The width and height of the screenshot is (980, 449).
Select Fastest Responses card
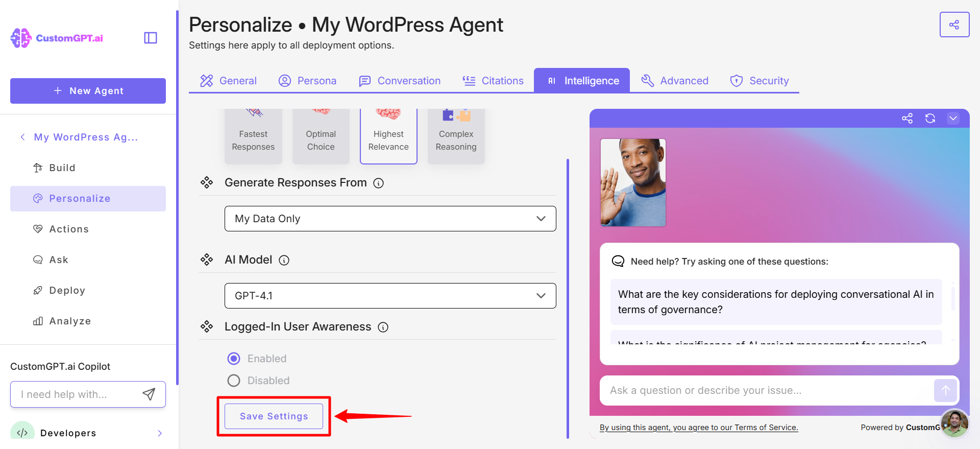coord(253,136)
